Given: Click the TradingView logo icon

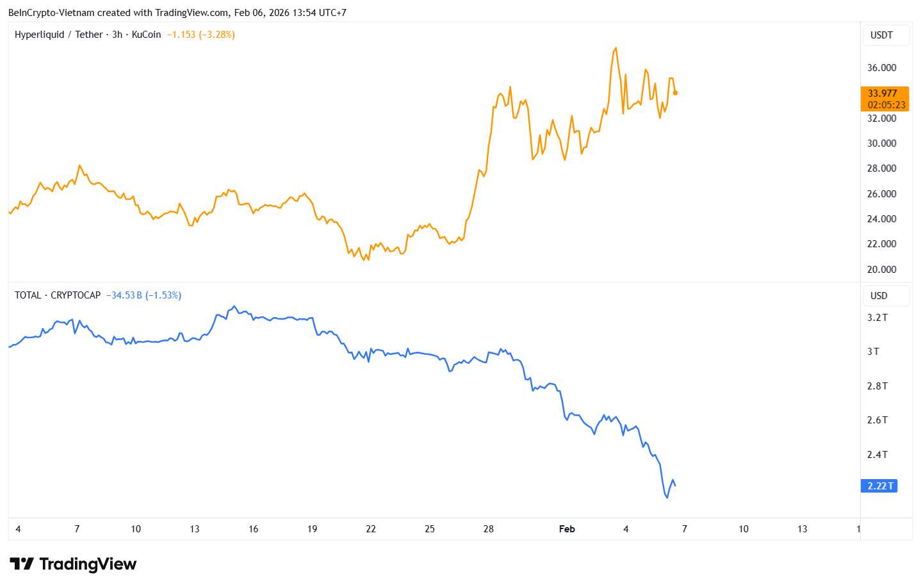Looking at the screenshot, I should [x=22, y=564].
